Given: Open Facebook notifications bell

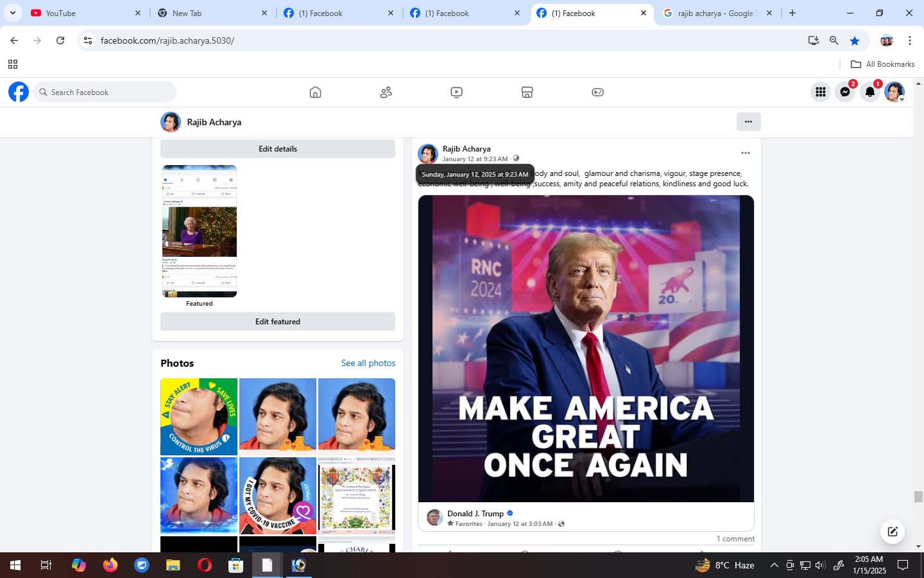Looking at the screenshot, I should tap(869, 92).
